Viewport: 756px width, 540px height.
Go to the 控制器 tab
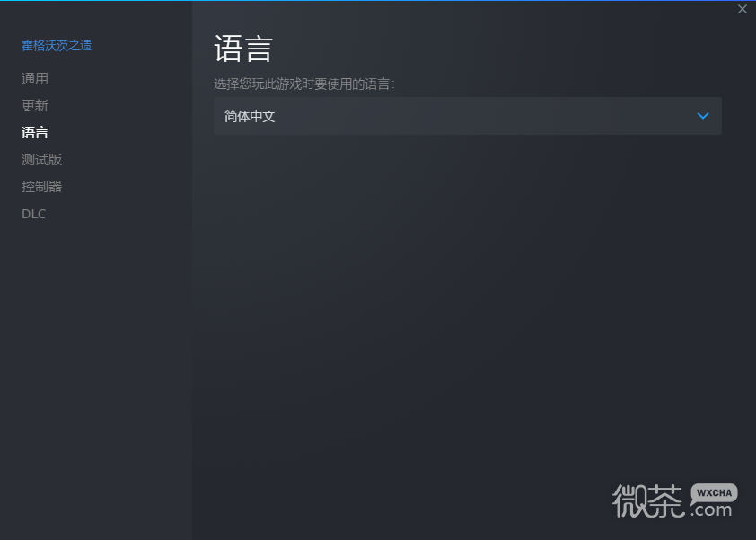(x=41, y=187)
